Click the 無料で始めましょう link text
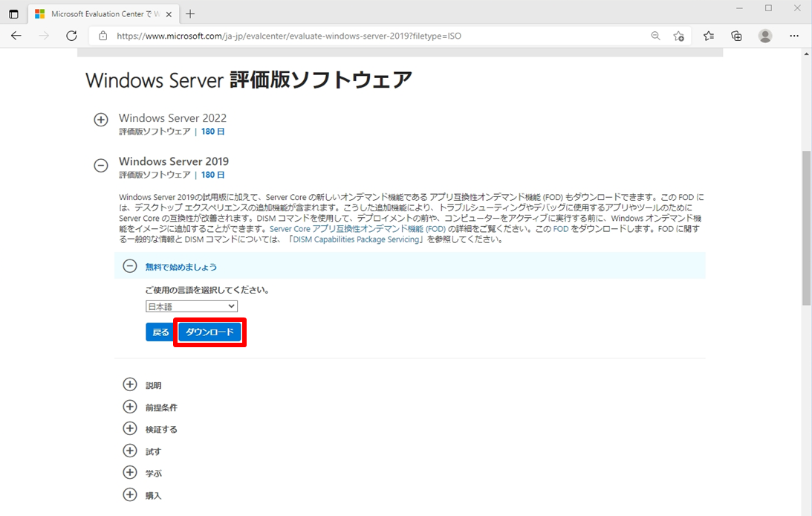The image size is (812, 516). pyautogui.click(x=181, y=267)
